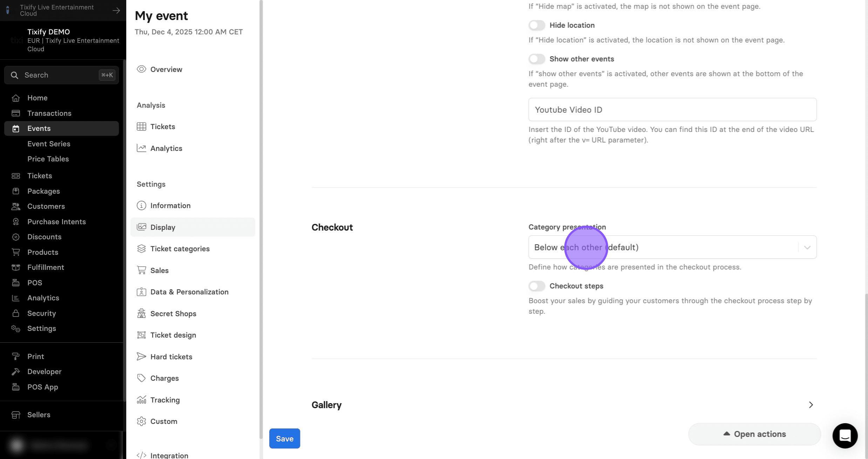Click the Ticket categories layers icon
This screenshot has height=459, width=868.
[141, 248]
